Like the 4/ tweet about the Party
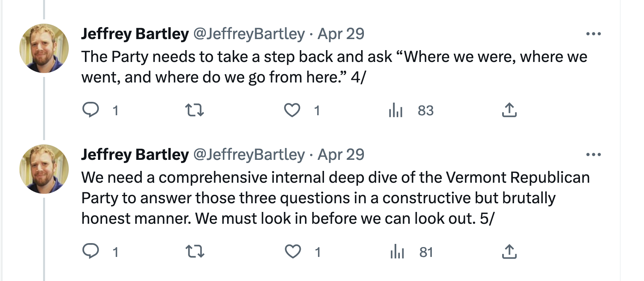The width and height of the screenshot is (644, 281). point(292,110)
